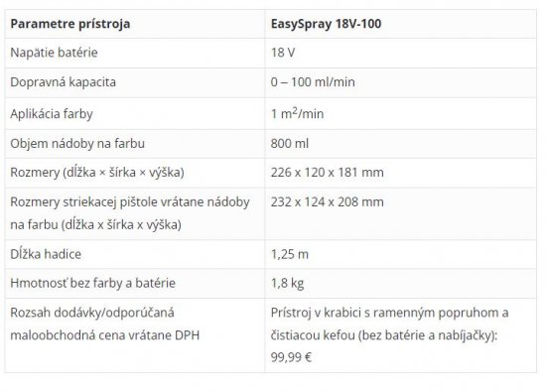Click the 'Dopravná kapacita' label
Image resolution: width=546 pixels, height=392 pixels.
tap(63, 82)
